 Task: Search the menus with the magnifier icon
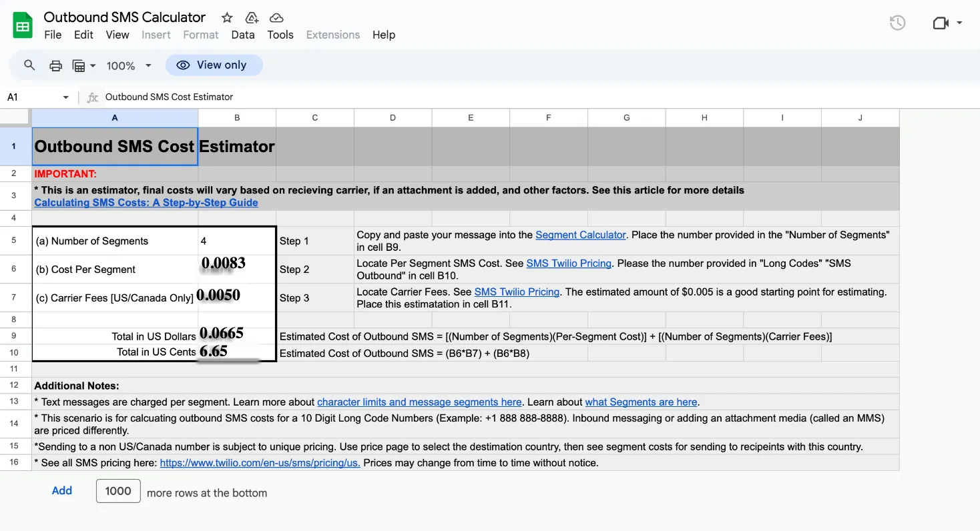point(29,65)
